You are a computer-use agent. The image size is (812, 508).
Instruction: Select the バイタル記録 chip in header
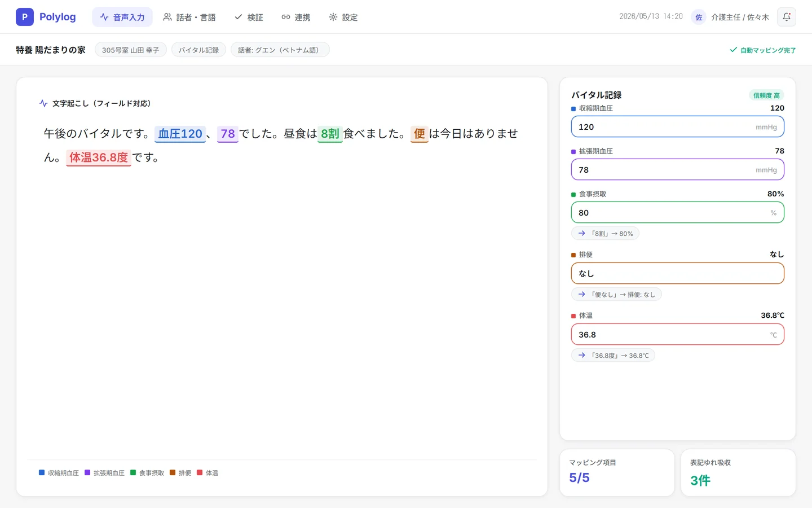pyautogui.click(x=198, y=50)
